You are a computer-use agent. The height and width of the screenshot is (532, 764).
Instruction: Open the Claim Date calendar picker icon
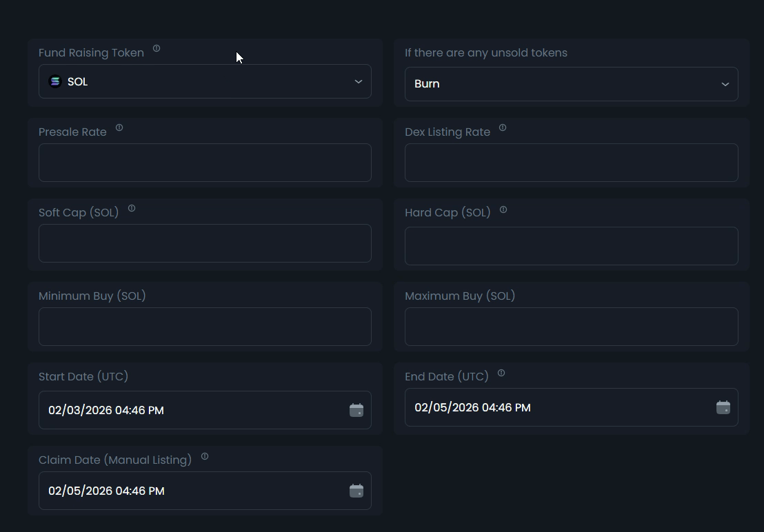[356, 491]
